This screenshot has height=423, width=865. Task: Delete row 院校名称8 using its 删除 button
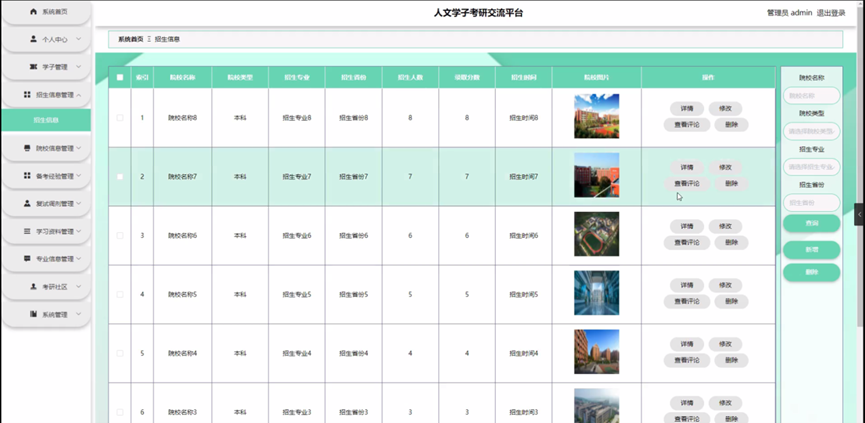[731, 125]
